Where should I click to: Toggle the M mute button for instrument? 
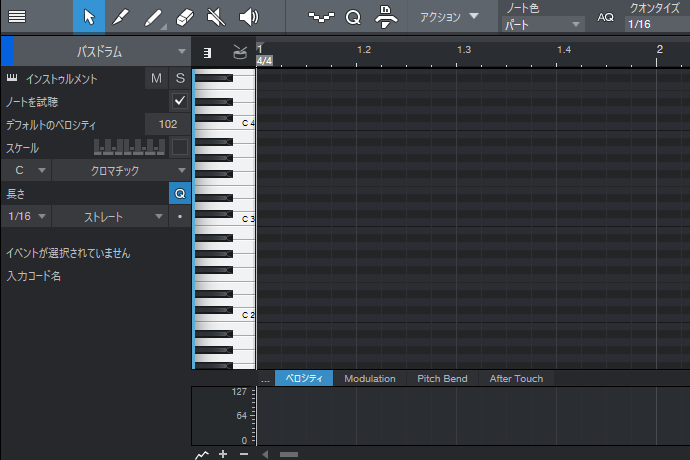pyautogui.click(x=156, y=78)
